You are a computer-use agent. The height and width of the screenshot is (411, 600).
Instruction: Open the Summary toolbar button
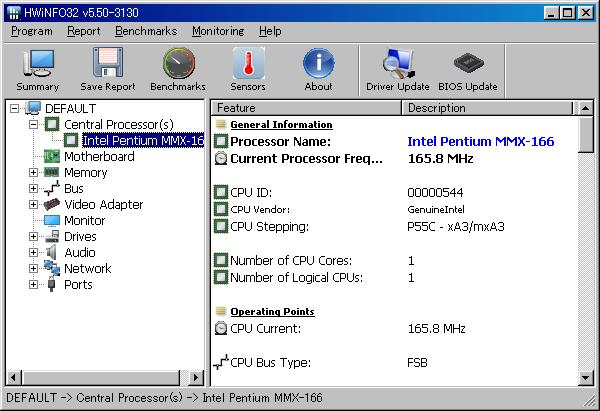pos(38,71)
